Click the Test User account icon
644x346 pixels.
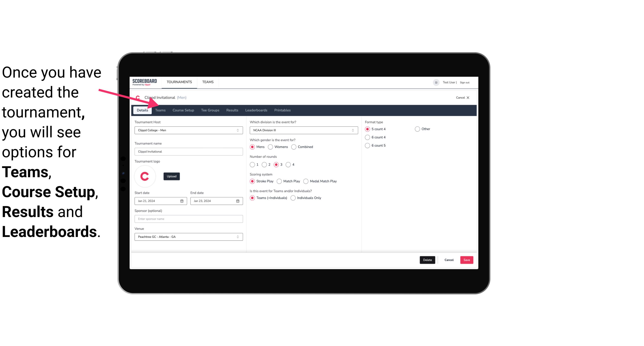click(x=437, y=82)
